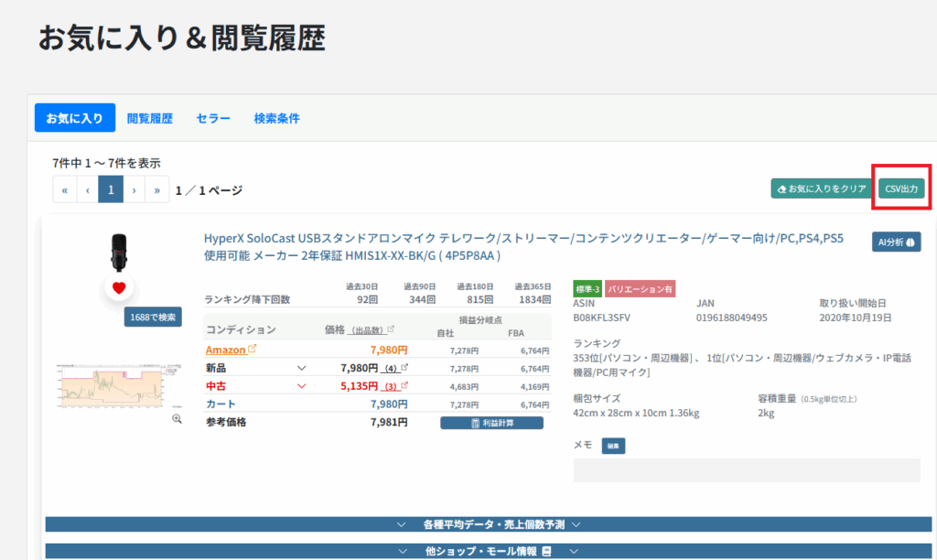Select the 中古 price 5,135円
This screenshot has height=560, width=937.
pyautogui.click(x=359, y=386)
